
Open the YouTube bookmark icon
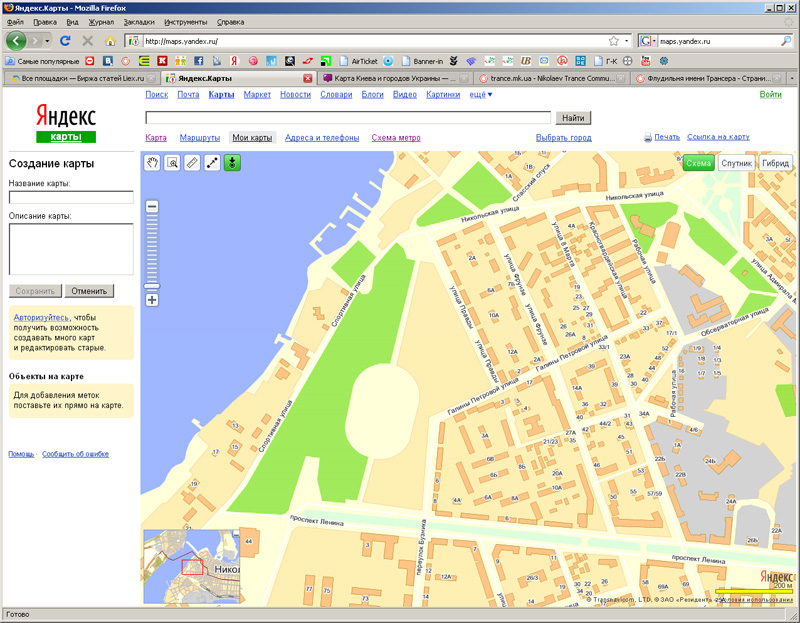point(645,61)
